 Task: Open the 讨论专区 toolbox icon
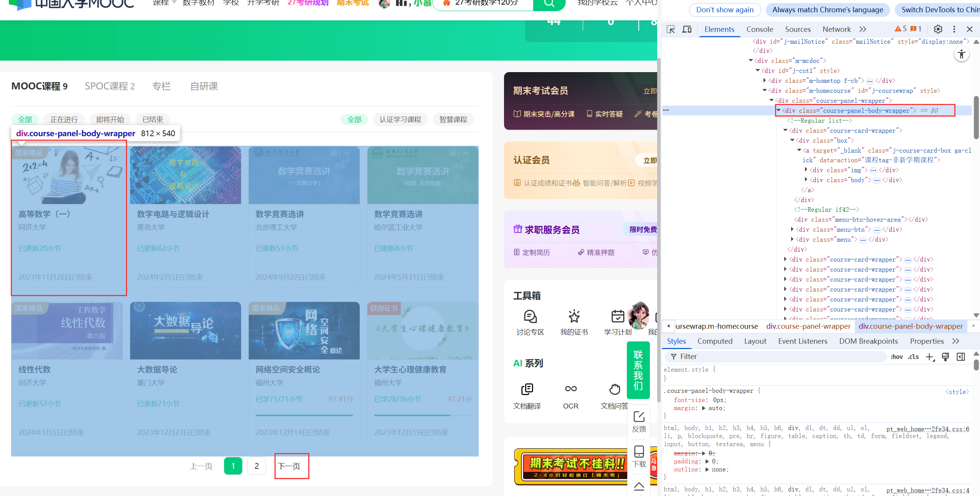point(530,317)
